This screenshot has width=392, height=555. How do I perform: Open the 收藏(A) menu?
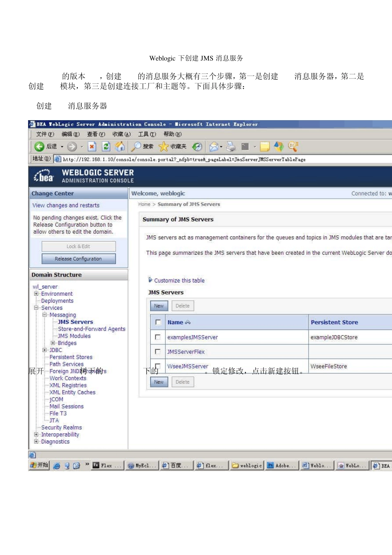[122, 134]
